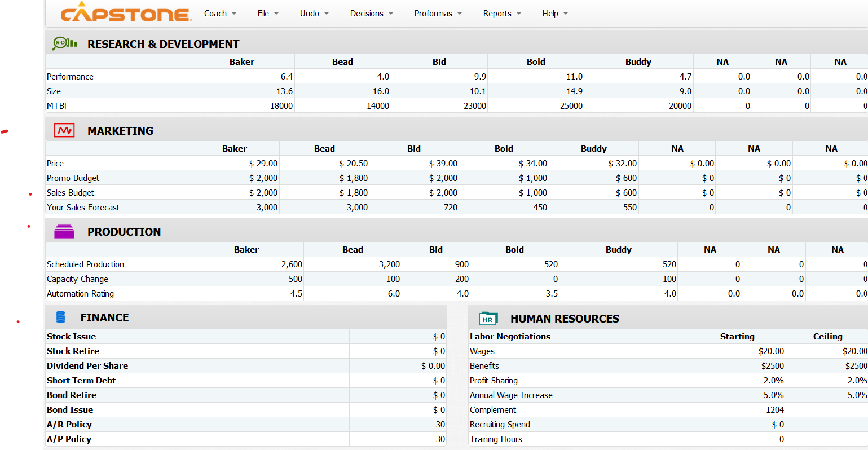Click the red Marketing chart icon
The height and width of the screenshot is (450, 868).
[x=64, y=130]
